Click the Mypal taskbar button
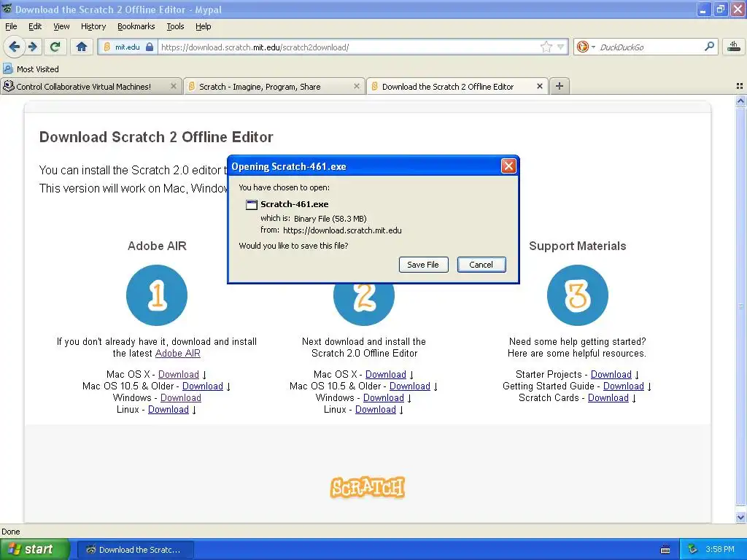 135,550
